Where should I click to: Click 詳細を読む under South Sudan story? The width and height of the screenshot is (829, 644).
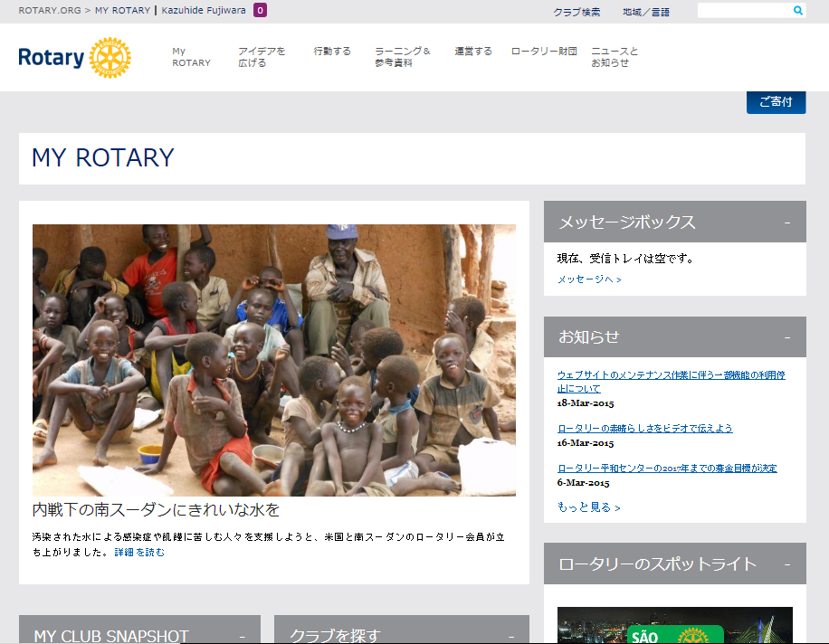(139, 552)
